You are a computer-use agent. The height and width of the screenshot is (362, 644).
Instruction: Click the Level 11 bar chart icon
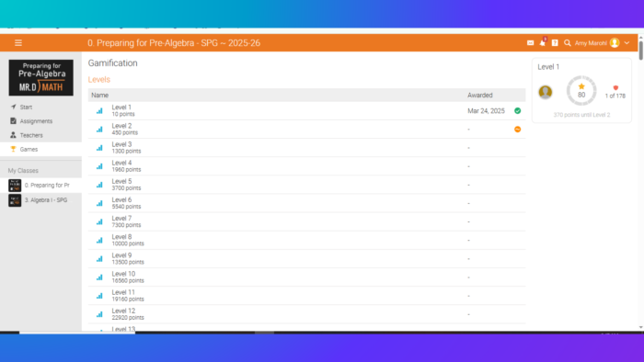point(99,296)
